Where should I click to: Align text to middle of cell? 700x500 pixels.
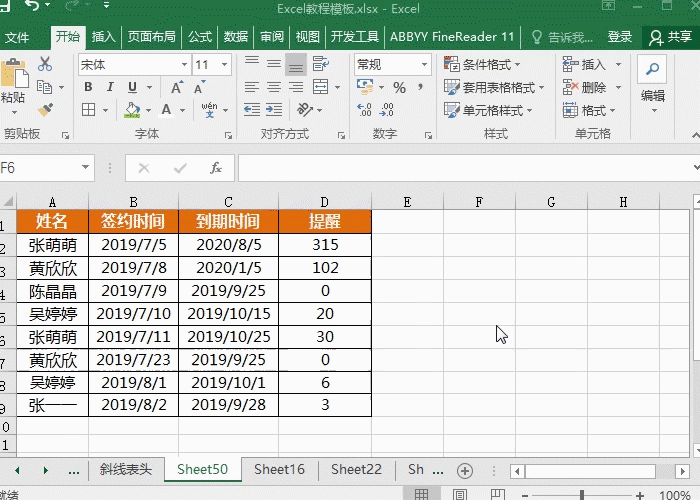(x=274, y=64)
